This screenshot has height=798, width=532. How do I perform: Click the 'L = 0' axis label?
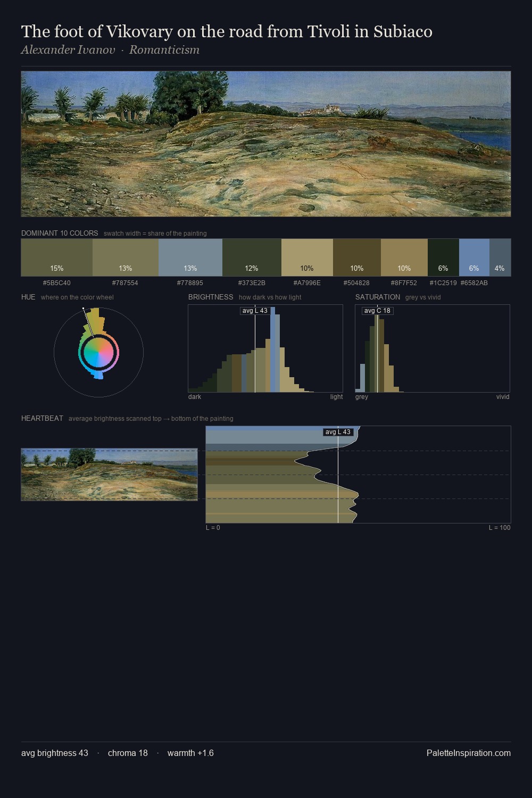tap(213, 528)
